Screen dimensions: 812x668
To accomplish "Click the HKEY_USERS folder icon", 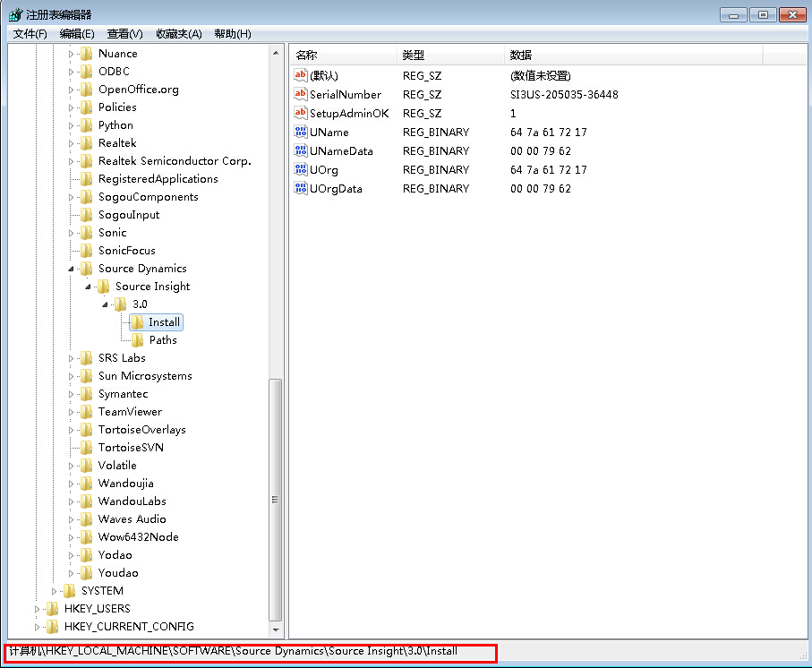I will (x=52, y=608).
